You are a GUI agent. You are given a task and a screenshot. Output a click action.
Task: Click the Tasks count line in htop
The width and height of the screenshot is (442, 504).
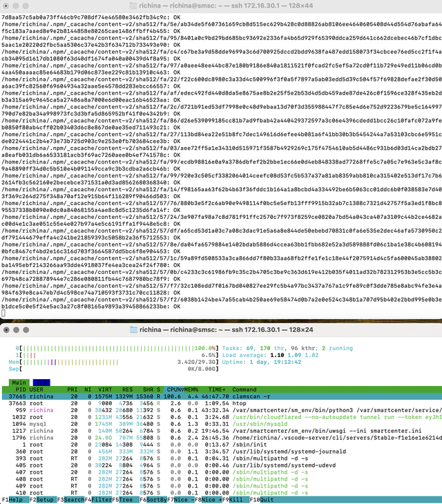(x=287, y=349)
